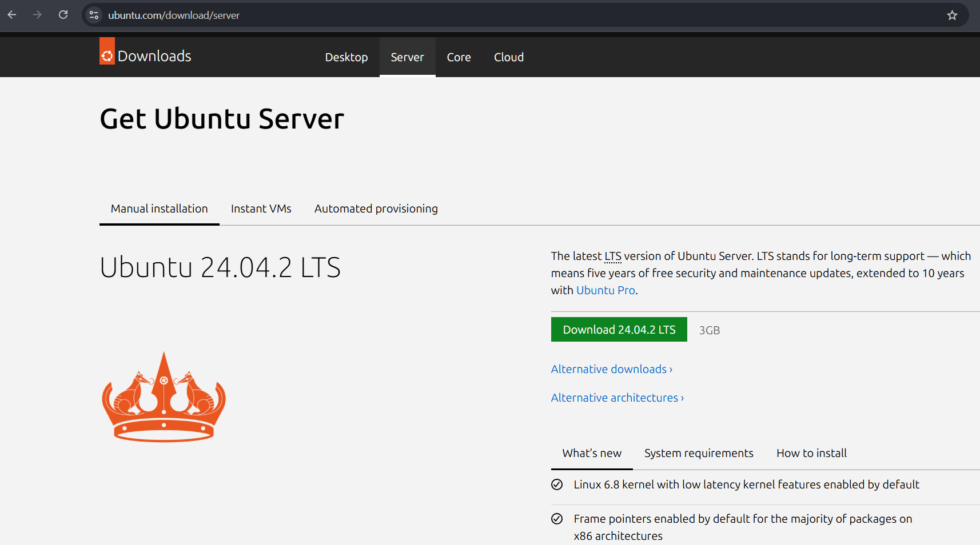Select the Manual installation tab
The width and height of the screenshot is (980, 545).
click(160, 209)
